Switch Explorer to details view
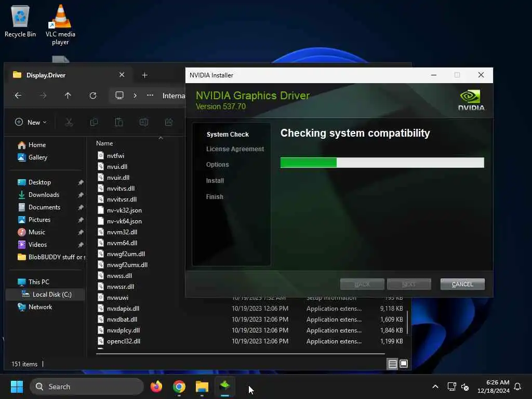The image size is (532, 399). point(393,364)
